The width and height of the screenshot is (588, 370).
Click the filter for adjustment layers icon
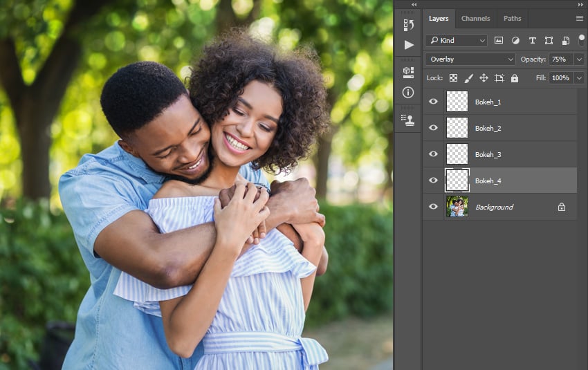[515, 41]
